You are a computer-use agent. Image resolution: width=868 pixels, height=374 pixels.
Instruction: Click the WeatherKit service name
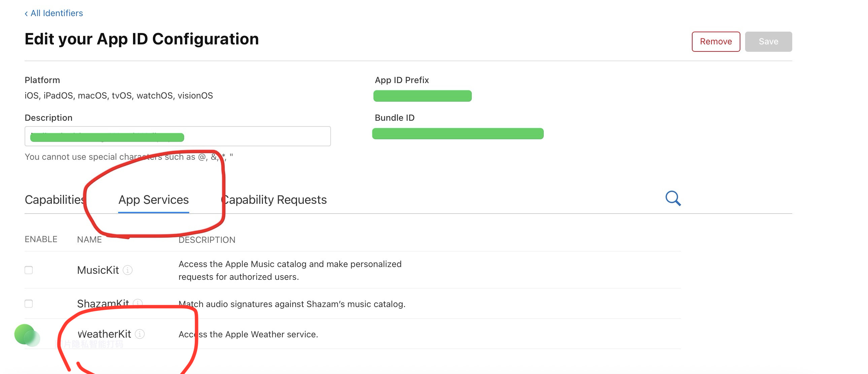pos(104,334)
